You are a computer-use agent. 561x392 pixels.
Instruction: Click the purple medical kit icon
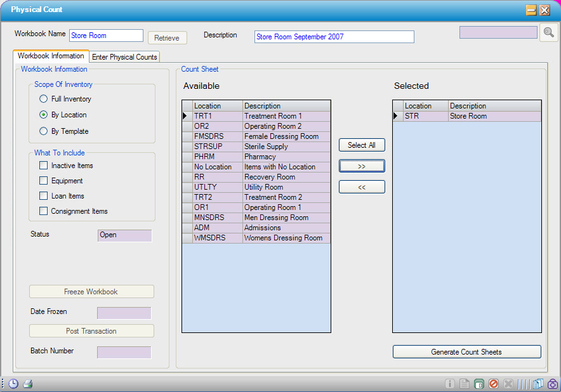point(553,384)
